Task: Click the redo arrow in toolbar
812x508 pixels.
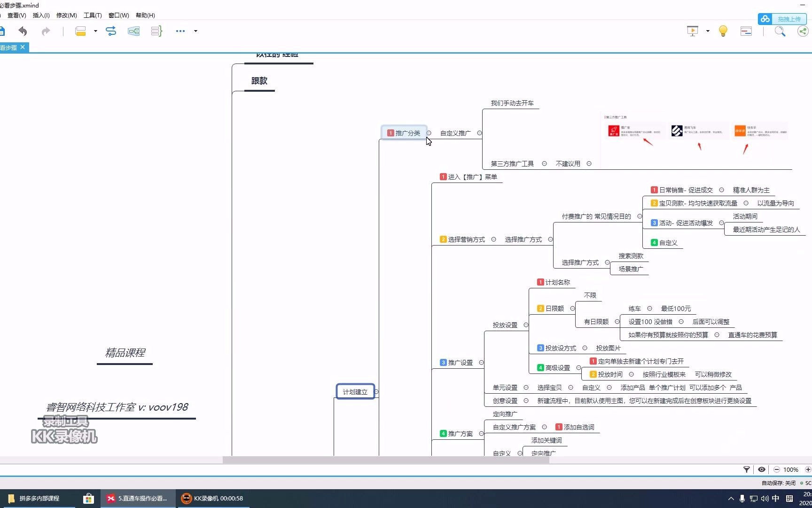Action: coord(46,31)
